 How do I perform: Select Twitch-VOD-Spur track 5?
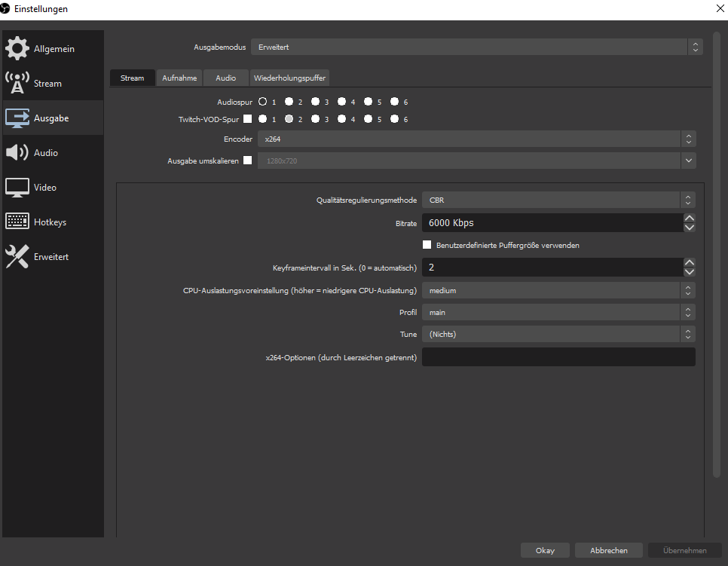point(369,119)
